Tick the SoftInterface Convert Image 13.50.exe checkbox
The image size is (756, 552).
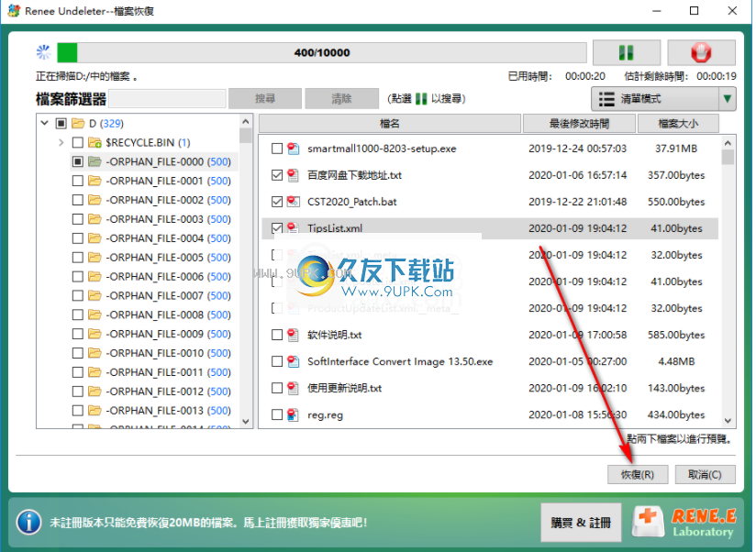pyautogui.click(x=277, y=361)
